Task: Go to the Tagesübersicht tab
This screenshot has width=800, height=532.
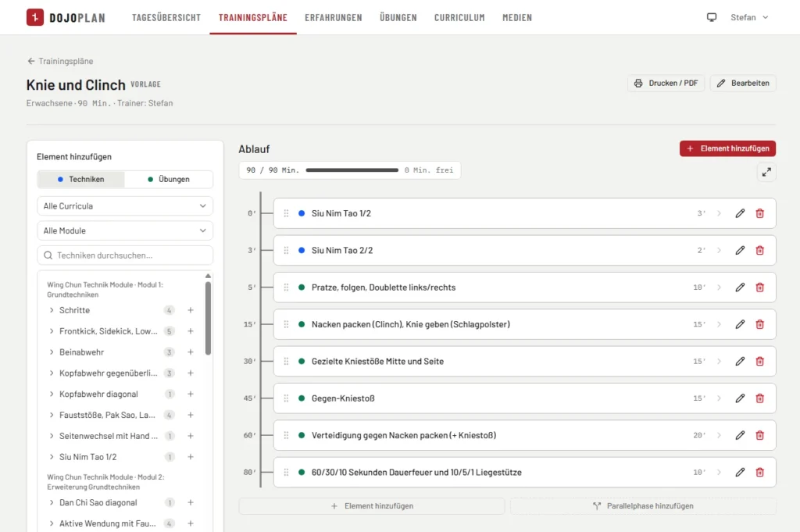Action: tap(166, 17)
